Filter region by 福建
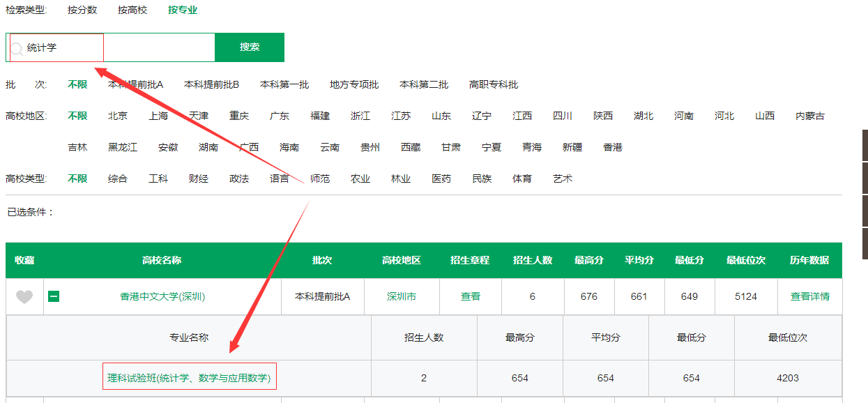Viewport: 868px width, 403px height. pos(320,116)
